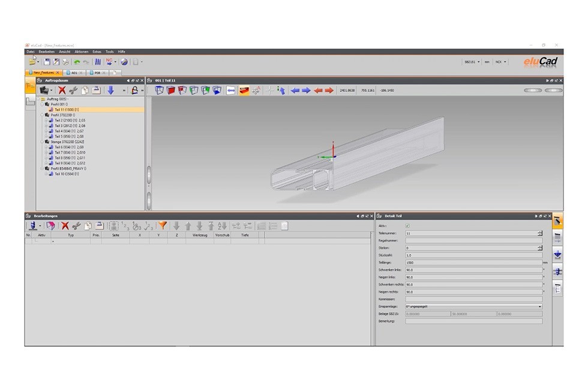Select the first wireframe view cube icon
Viewport: 588px width, 392px height.
(160, 91)
